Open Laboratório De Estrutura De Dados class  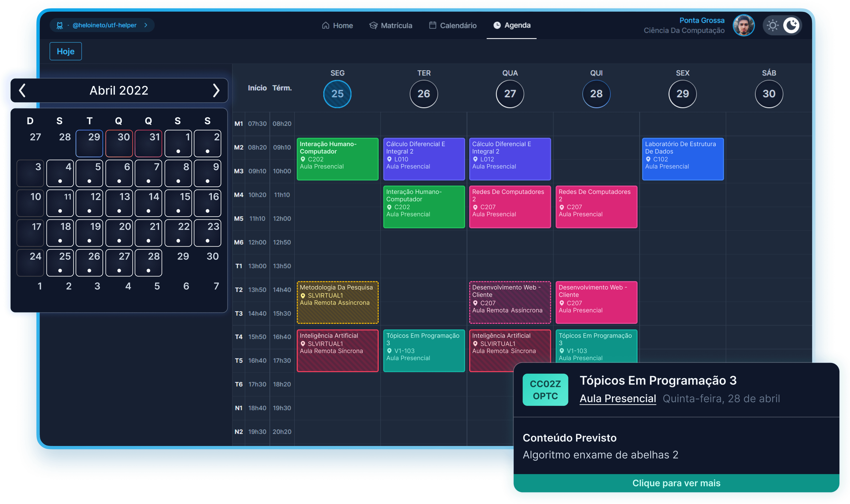pos(683,159)
